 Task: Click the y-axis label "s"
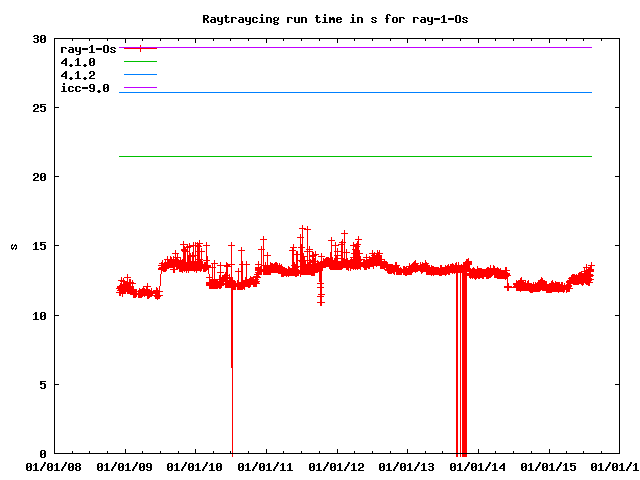point(13,246)
